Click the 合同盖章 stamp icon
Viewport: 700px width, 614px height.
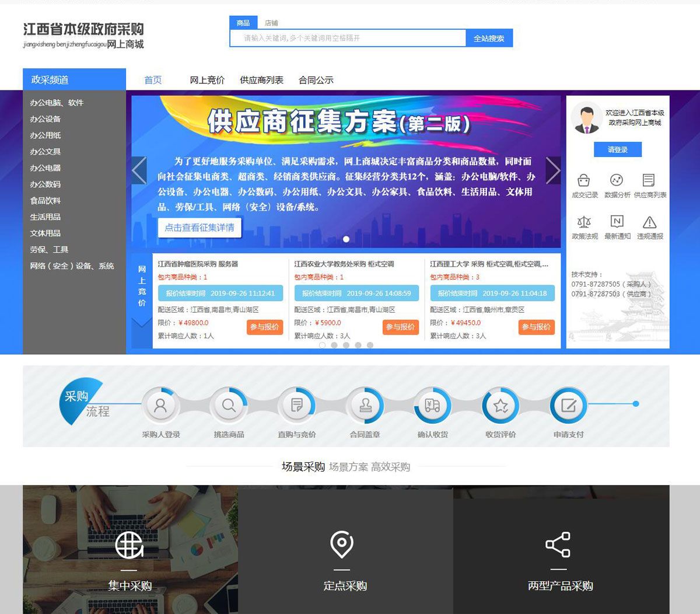click(365, 406)
